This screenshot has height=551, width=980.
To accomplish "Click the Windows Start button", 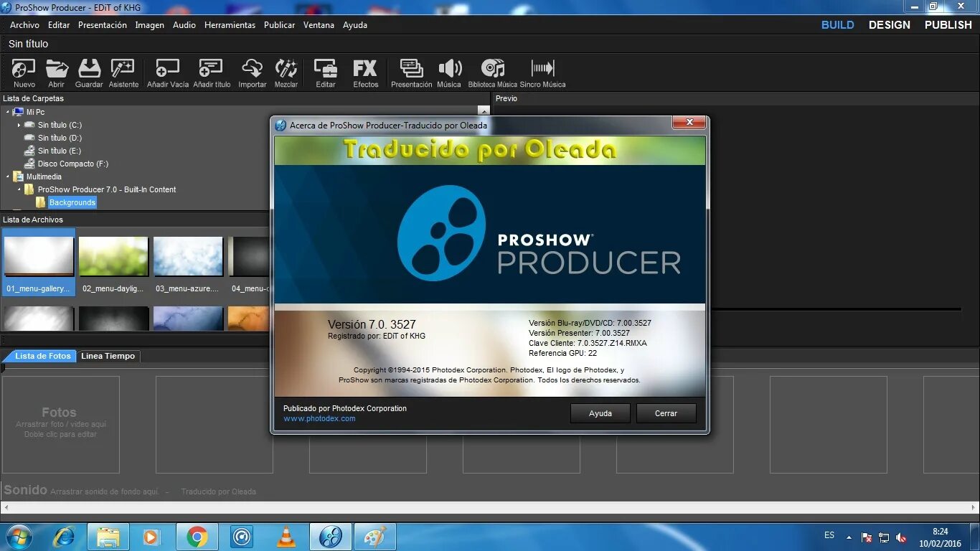I will [19, 537].
